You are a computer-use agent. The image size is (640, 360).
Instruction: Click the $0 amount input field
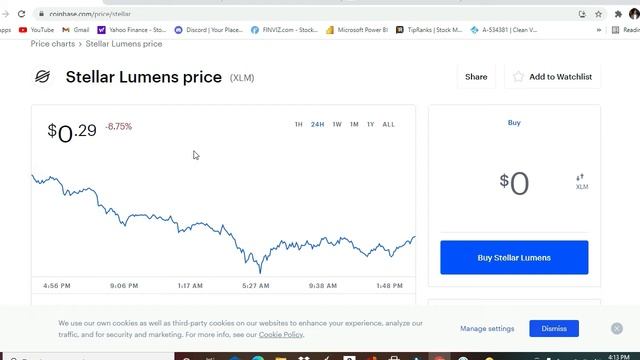[514, 183]
